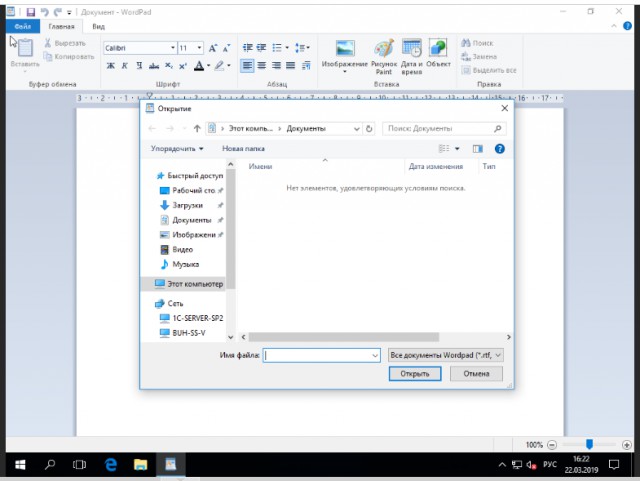Click decrease indent icon

pos(247,48)
